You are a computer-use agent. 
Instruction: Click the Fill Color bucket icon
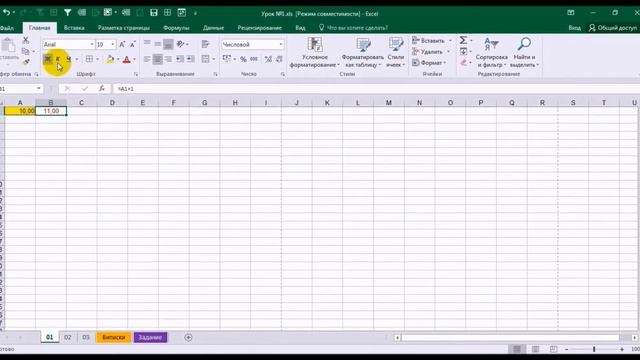pos(110,59)
